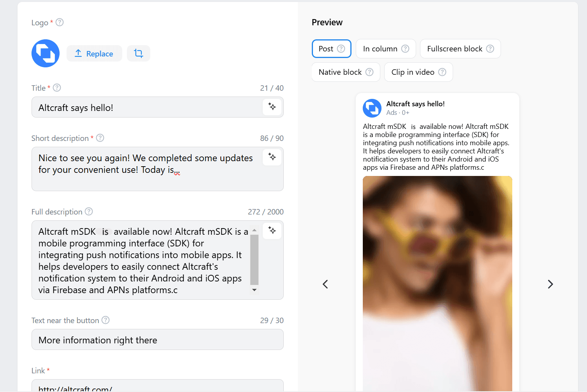Focus the Short description text area
This screenshot has height=392, width=587.
coord(158,169)
